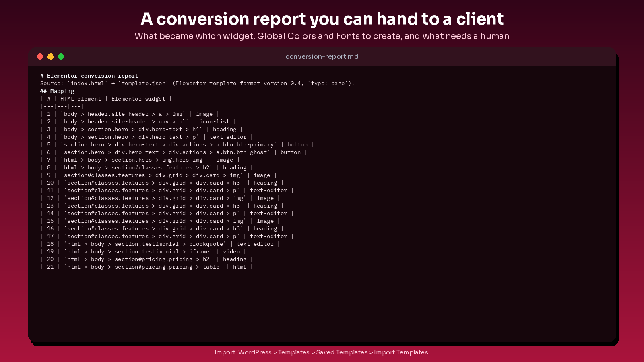This screenshot has width=644, height=362.
Task: Select row 9 div.card img image
Action: [159, 175]
